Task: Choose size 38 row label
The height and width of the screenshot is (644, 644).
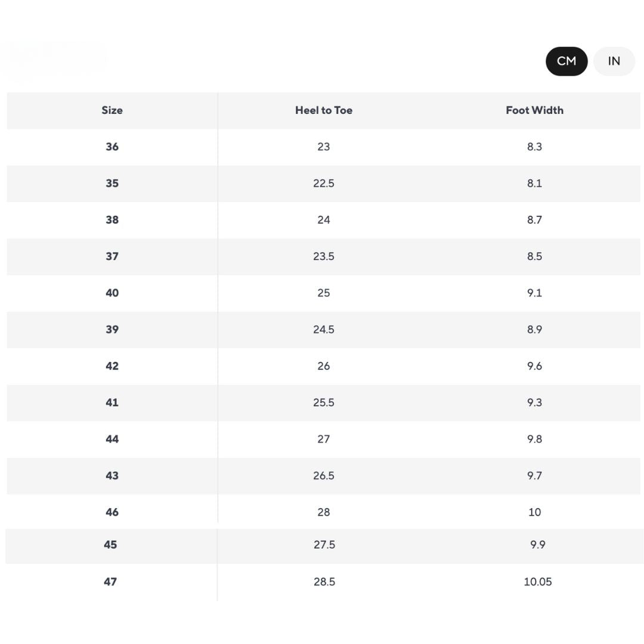Action: [112, 220]
